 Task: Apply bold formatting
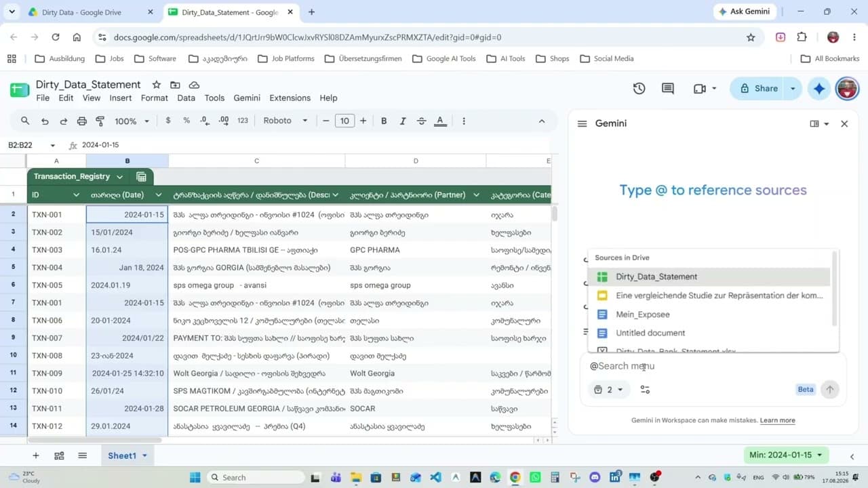(384, 121)
